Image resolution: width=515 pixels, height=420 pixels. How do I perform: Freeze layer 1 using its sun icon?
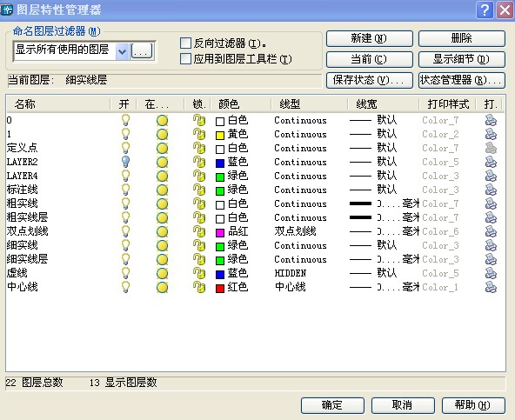(x=162, y=134)
